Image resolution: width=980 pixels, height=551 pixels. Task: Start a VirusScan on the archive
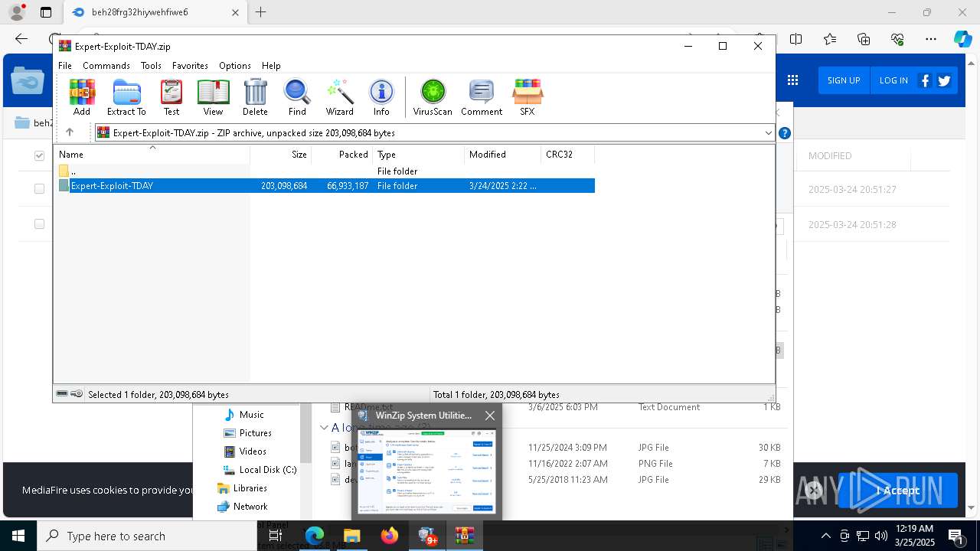(433, 97)
